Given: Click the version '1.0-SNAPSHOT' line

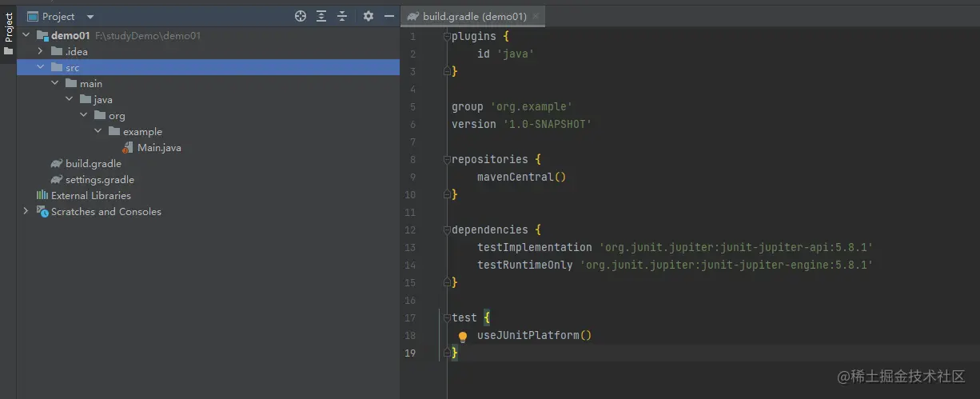Looking at the screenshot, I should click(521, 124).
